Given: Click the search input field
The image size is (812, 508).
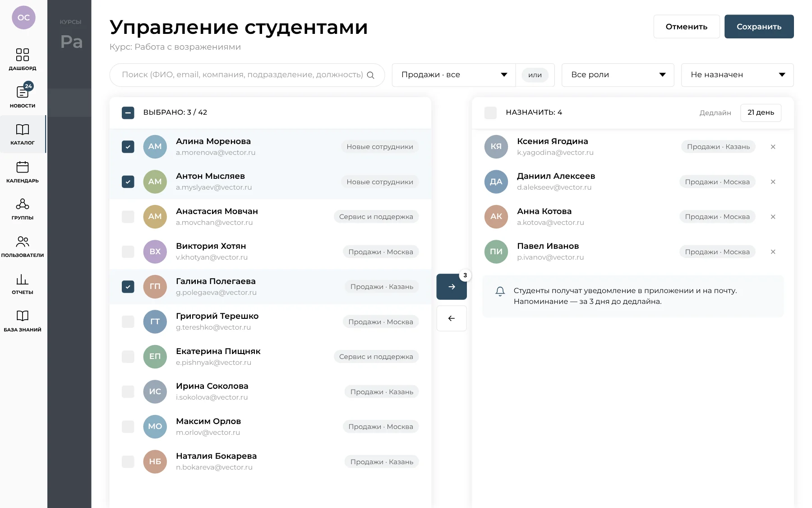Looking at the screenshot, I should pyautogui.click(x=247, y=75).
